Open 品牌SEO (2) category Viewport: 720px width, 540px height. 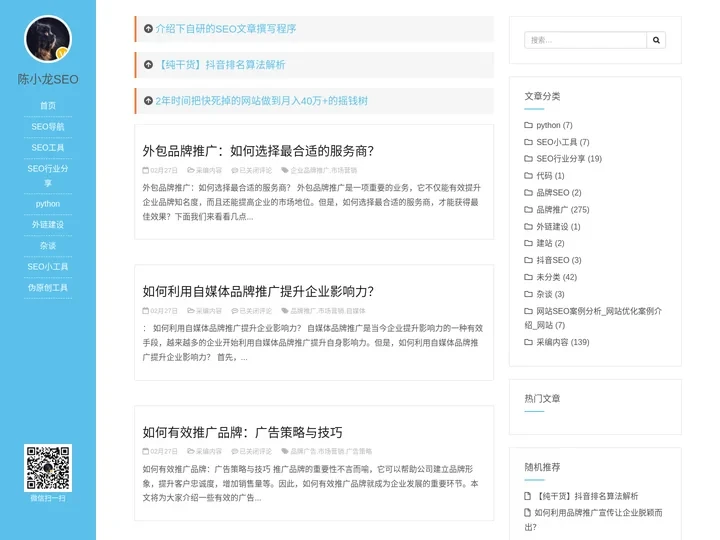559,192
